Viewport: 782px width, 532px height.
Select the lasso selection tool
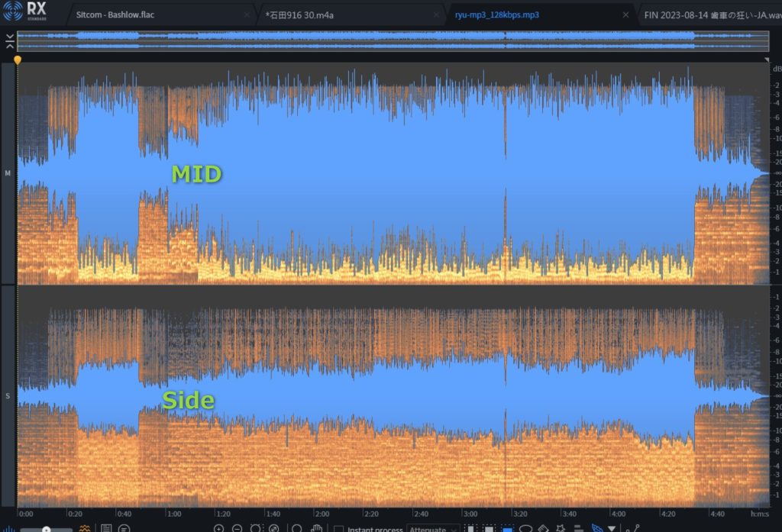tap(525, 528)
